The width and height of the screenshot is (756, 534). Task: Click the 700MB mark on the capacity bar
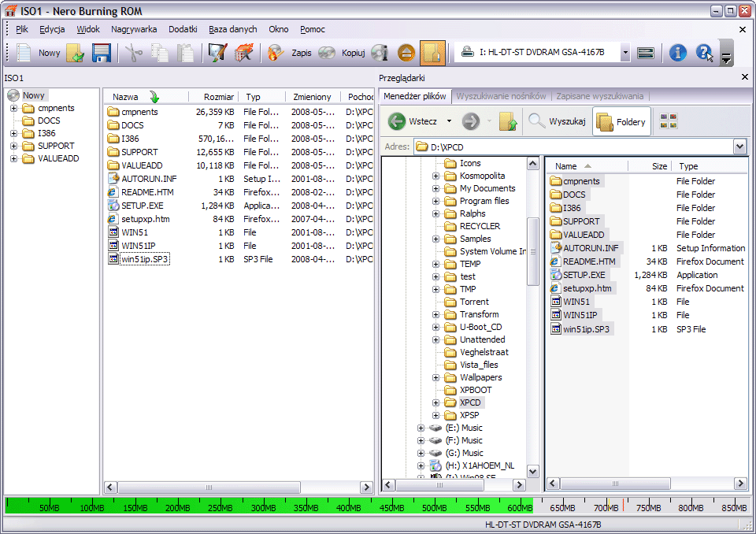point(606,507)
